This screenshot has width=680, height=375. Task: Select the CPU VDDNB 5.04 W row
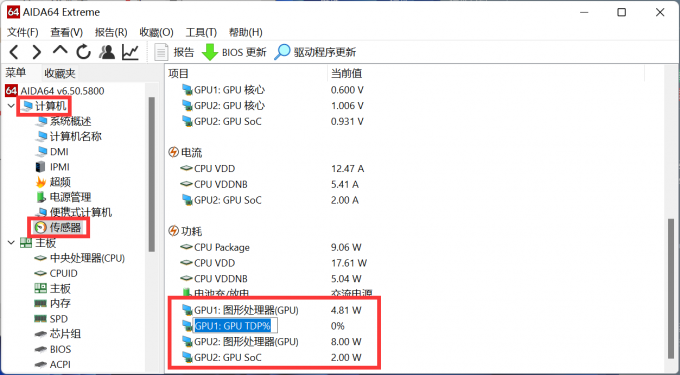tap(271, 279)
